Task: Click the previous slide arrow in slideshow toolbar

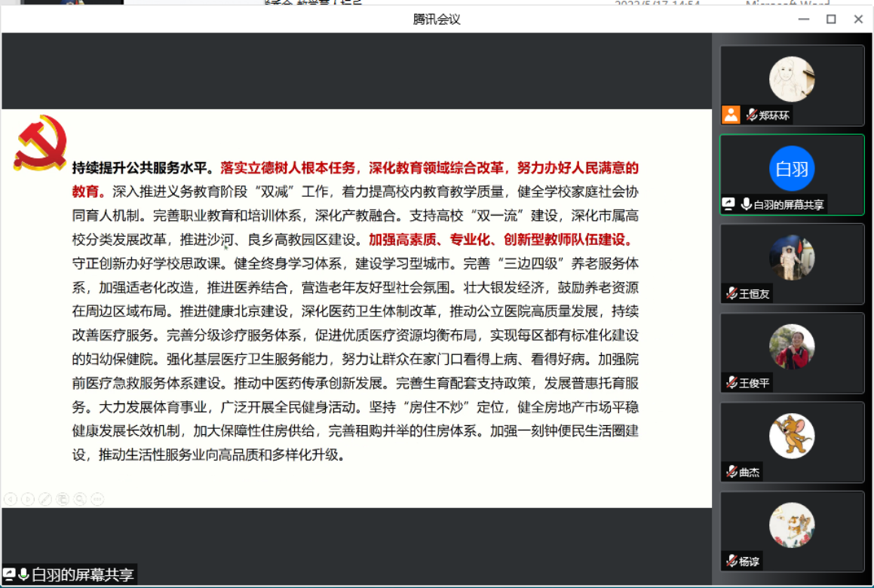Action: (11, 498)
